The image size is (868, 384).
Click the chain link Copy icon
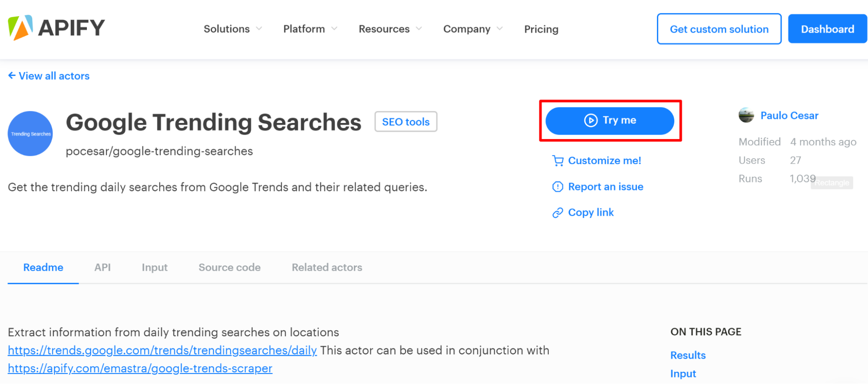tap(558, 213)
